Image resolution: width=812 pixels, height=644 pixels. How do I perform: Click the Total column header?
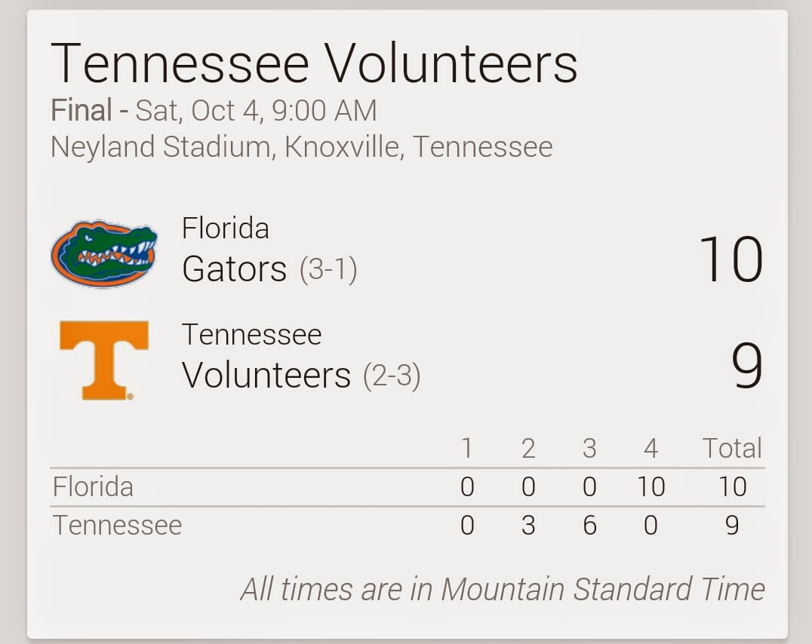(x=732, y=448)
